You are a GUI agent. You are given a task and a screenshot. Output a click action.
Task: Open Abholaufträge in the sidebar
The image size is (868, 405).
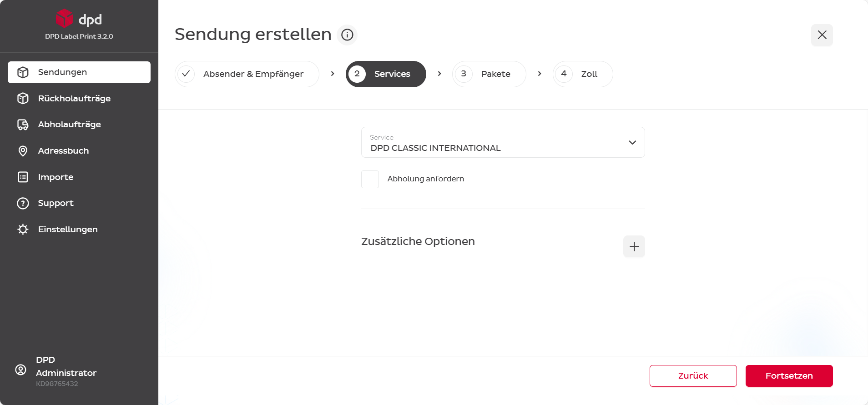[x=79, y=125]
